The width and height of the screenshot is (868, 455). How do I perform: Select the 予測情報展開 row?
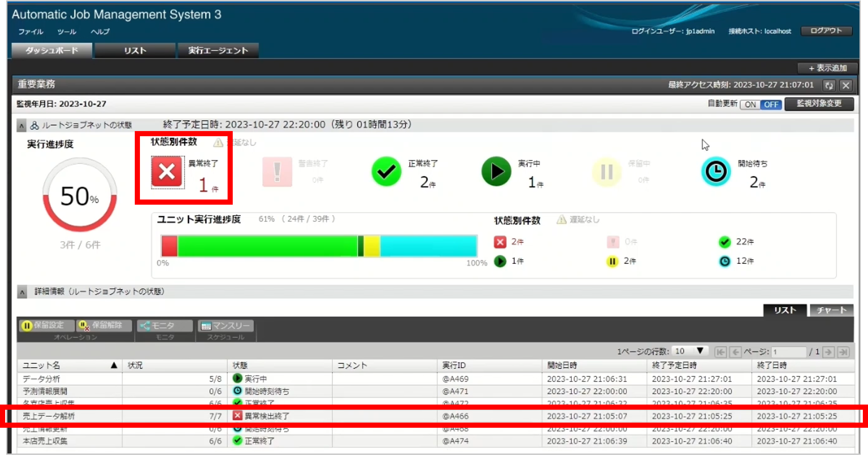435,391
